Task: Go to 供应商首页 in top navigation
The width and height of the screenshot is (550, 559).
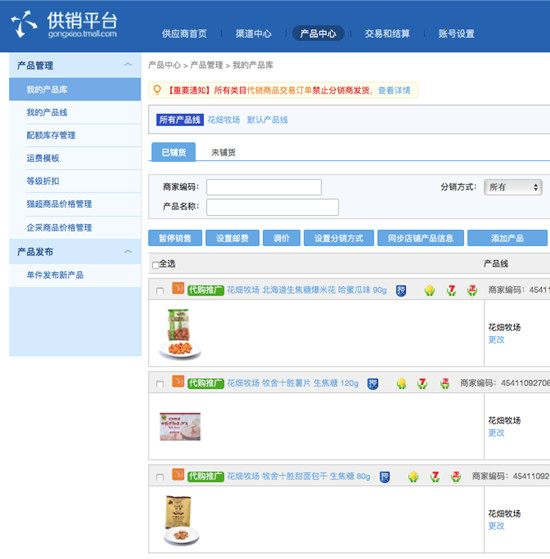Action: [x=184, y=34]
